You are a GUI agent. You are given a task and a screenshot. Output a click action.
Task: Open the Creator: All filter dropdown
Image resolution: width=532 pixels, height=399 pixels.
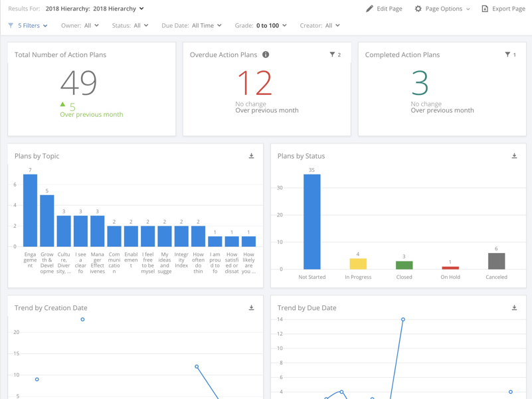pyautogui.click(x=320, y=25)
